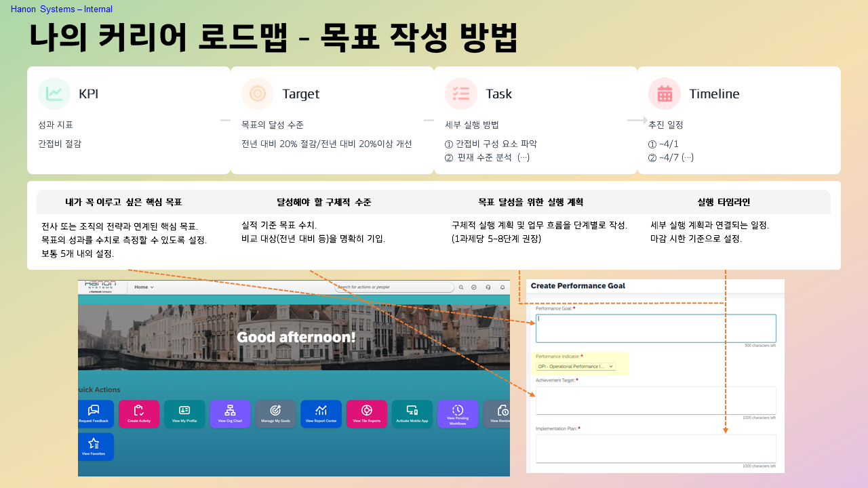Open the Performance Indicator dropdown showing OPI
This screenshot has width=868, height=488.
tap(575, 366)
